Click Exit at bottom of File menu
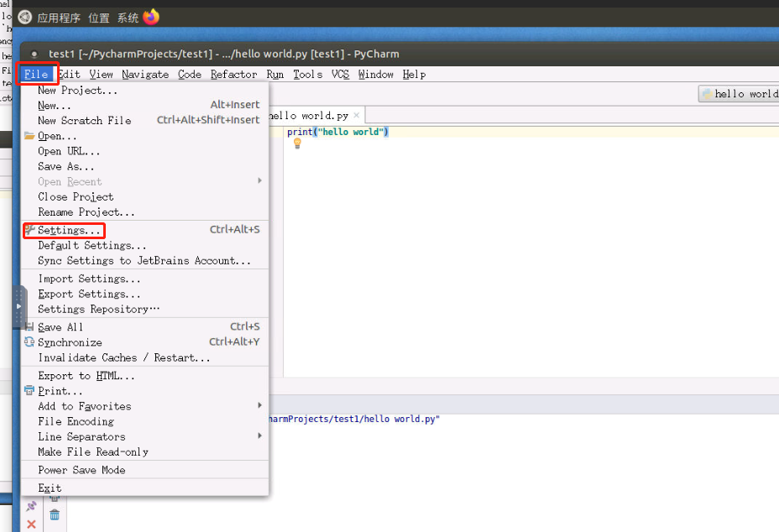The width and height of the screenshot is (779, 532). tap(145, 488)
